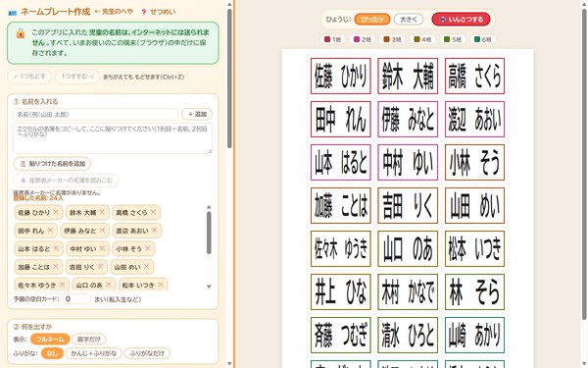
Task: Click the 5班 green color legend chip
Action: (x=452, y=39)
